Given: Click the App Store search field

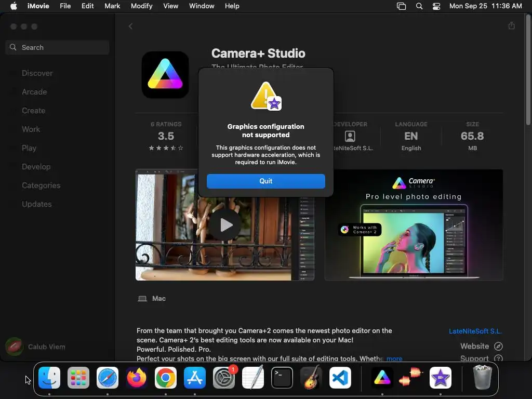Looking at the screenshot, I should [x=57, y=47].
